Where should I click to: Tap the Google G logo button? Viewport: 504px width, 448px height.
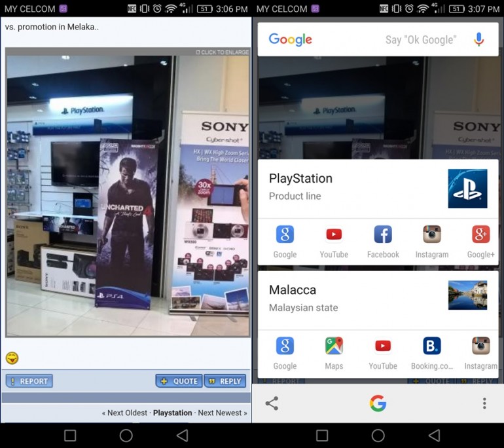click(x=378, y=403)
